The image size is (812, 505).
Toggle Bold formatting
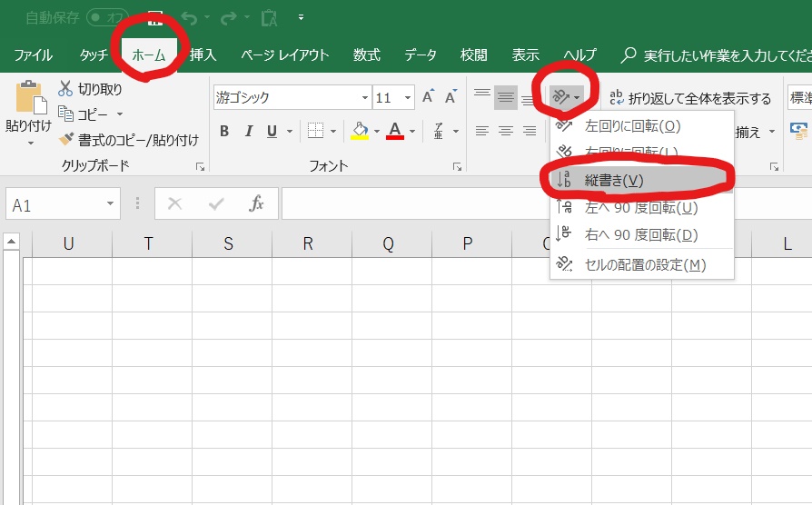click(224, 131)
